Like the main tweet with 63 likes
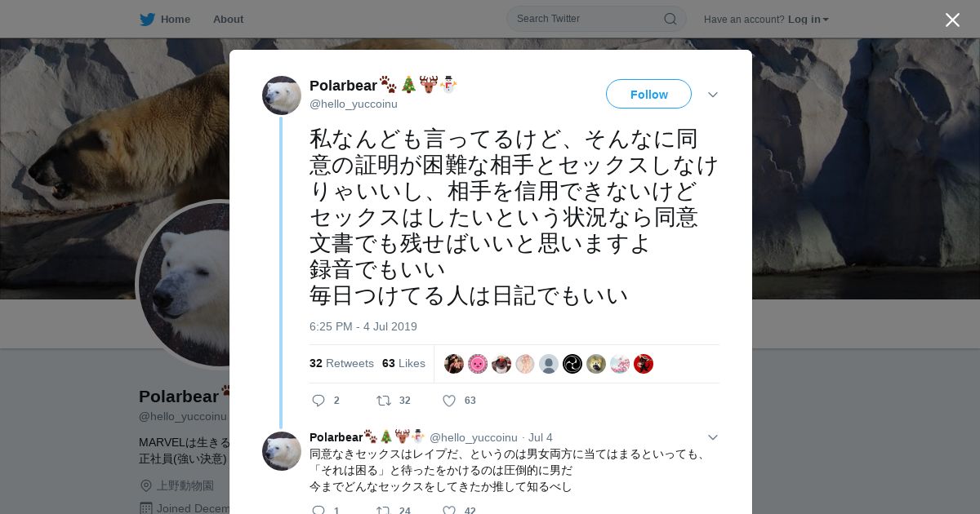The width and height of the screenshot is (980, 514). click(448, 401)
